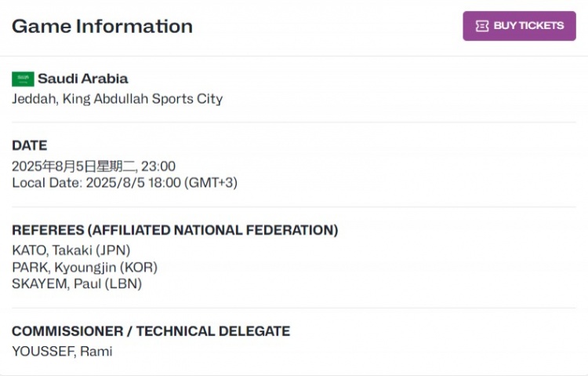Click the 23:00 game time
588x376 pixels.
[158, 166]
